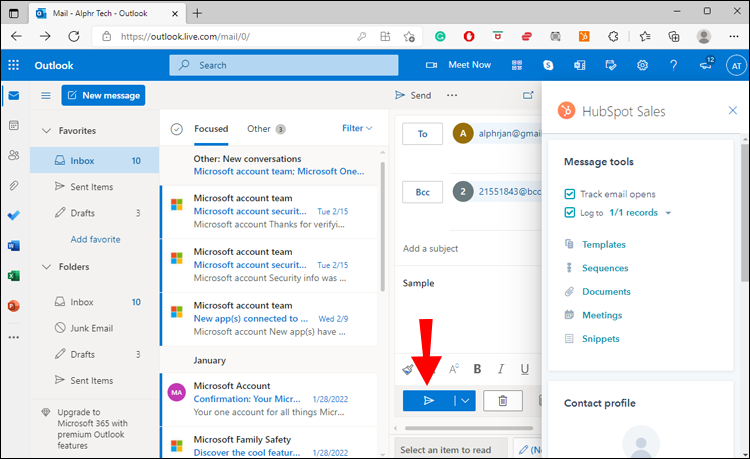Launch PowerPoint from the left rail
The height and width of the screenshot is (459, 750).
tap(14, 306)
